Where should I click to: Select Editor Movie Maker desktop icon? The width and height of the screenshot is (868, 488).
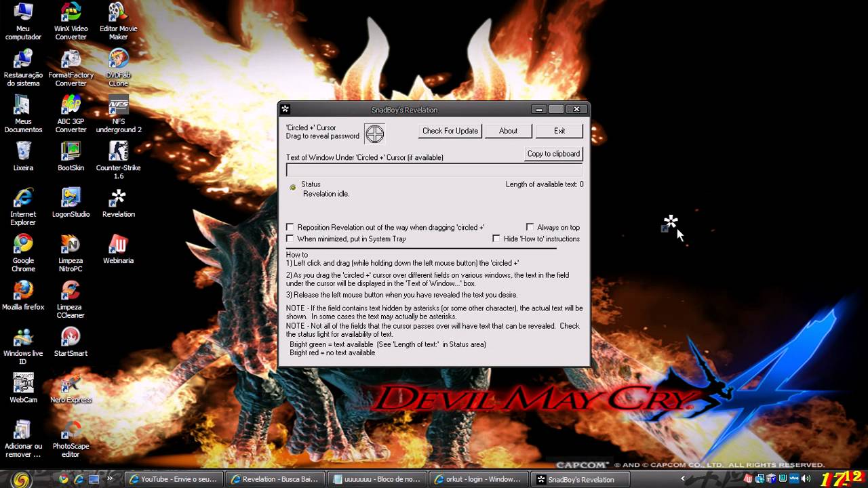point(118,22)
